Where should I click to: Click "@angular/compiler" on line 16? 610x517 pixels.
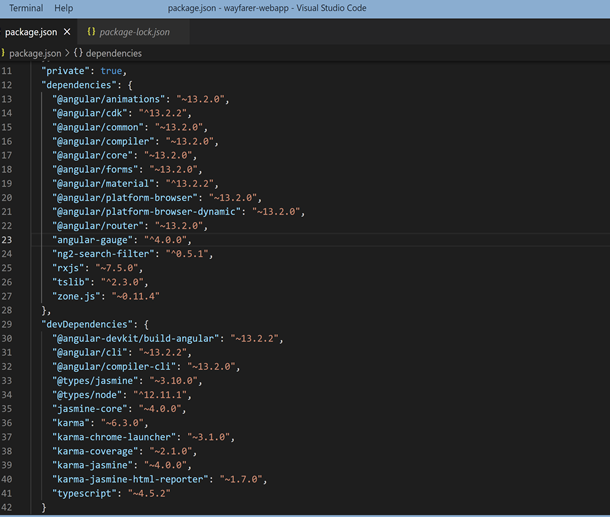[103, 141]
